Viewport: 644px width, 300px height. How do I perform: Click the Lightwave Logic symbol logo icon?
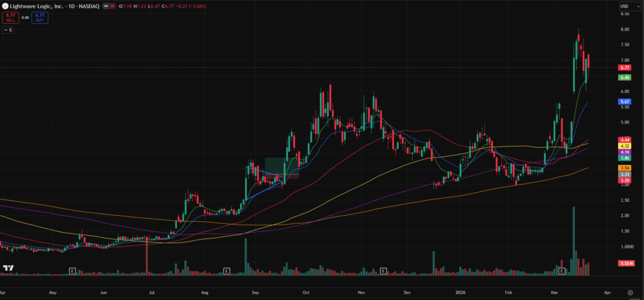tap(5, 6)
